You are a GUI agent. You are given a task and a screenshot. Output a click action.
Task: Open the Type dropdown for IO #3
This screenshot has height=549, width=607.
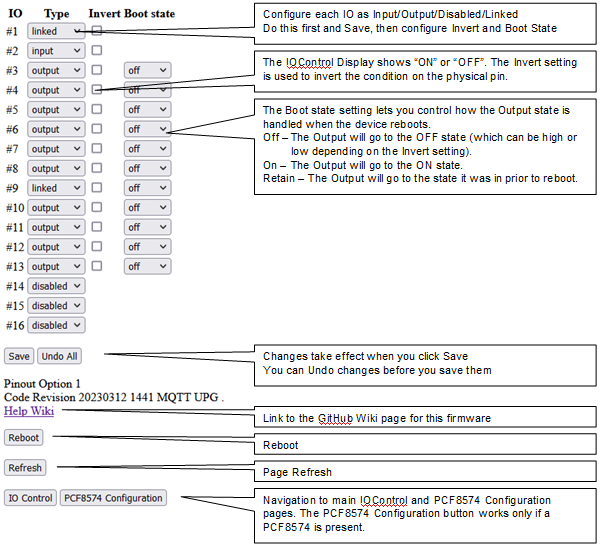pyautogui.click(x=56, y=70)
